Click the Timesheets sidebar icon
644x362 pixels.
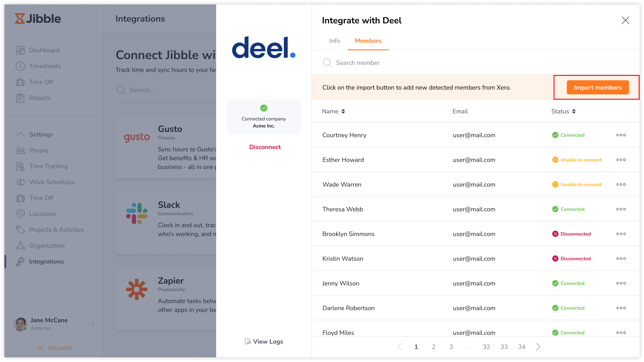20,66
